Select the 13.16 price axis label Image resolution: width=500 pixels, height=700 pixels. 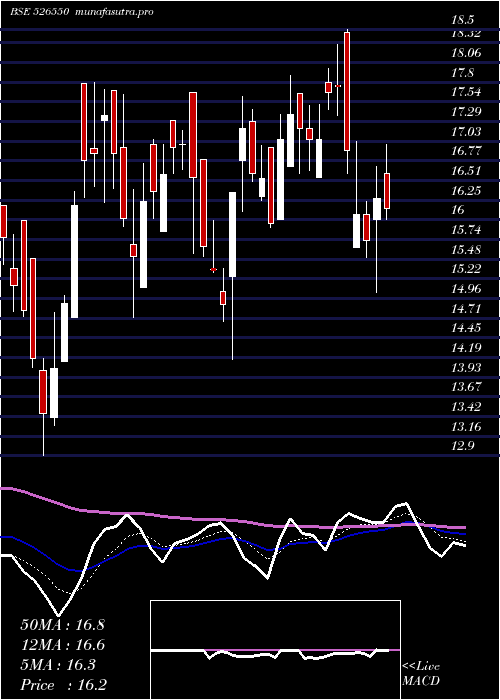click(x=467, y=426)
